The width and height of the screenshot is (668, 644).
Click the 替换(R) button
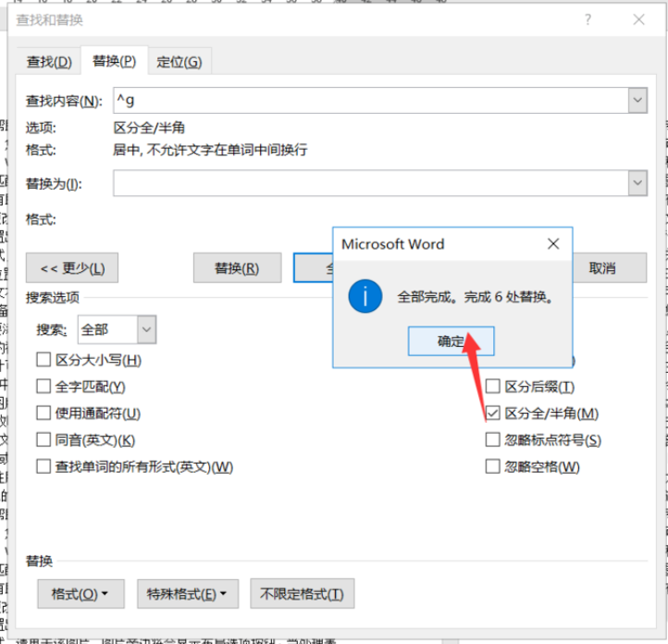237,268
